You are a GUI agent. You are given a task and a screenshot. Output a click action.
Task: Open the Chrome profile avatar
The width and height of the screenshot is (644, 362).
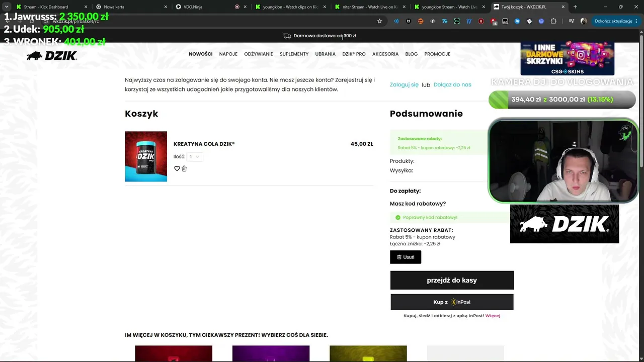(x=584, y=21)
